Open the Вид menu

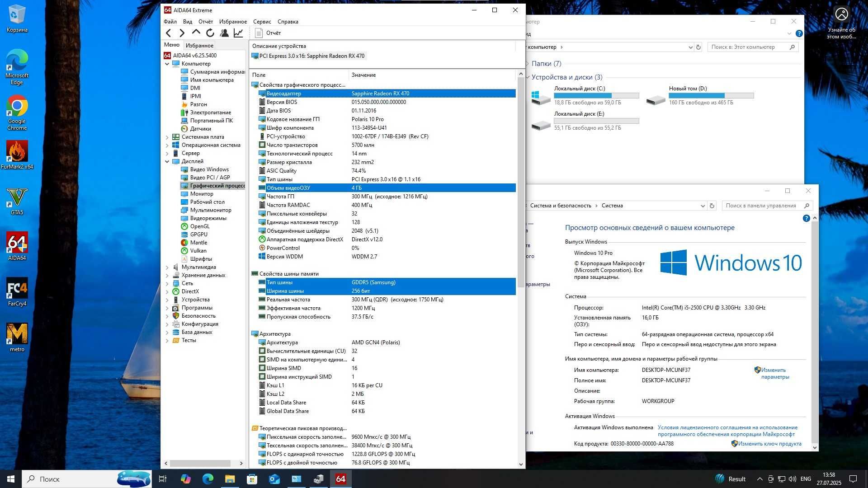[188, 22]
